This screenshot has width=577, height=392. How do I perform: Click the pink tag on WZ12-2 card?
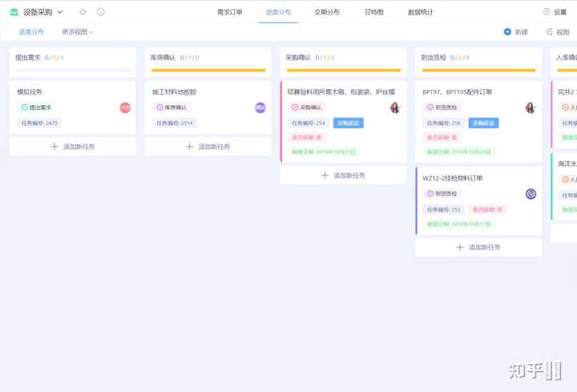tap(487, 209)
